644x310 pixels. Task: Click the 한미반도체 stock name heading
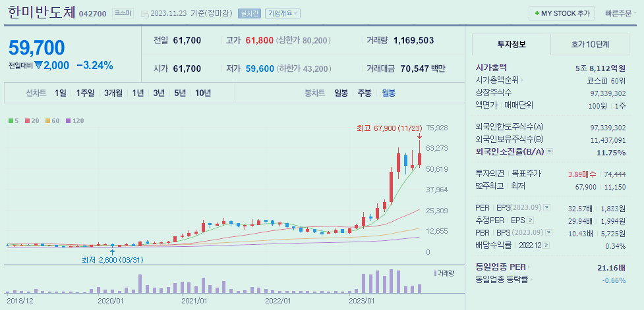42,12
